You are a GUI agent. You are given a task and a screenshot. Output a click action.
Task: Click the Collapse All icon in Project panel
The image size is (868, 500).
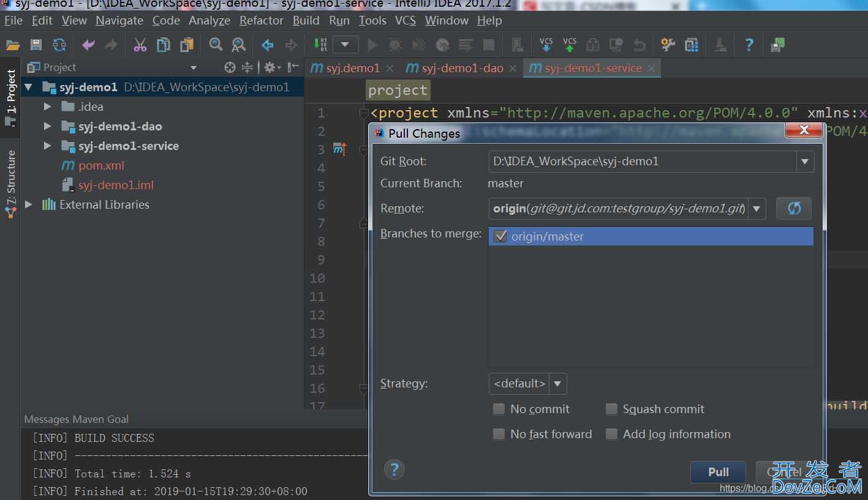point(247,67)
